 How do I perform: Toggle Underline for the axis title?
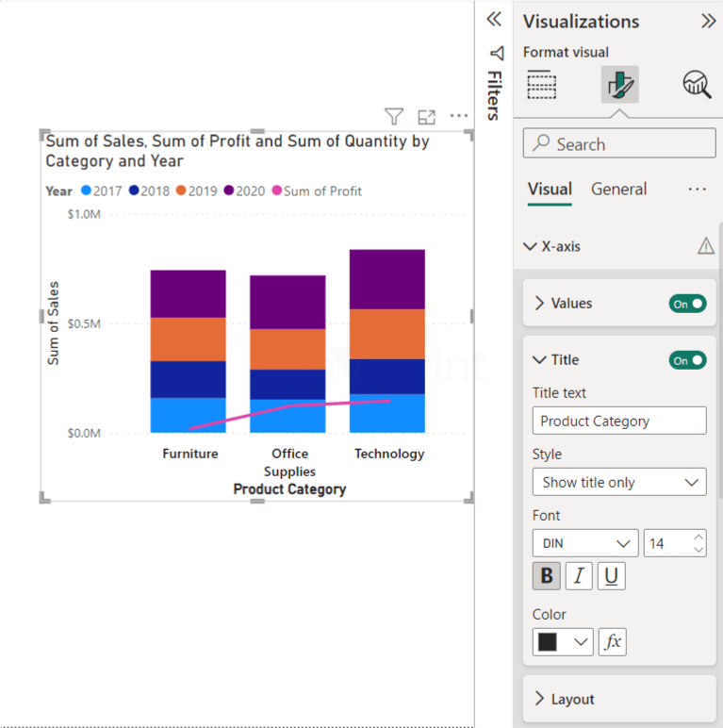pos(611,576)
